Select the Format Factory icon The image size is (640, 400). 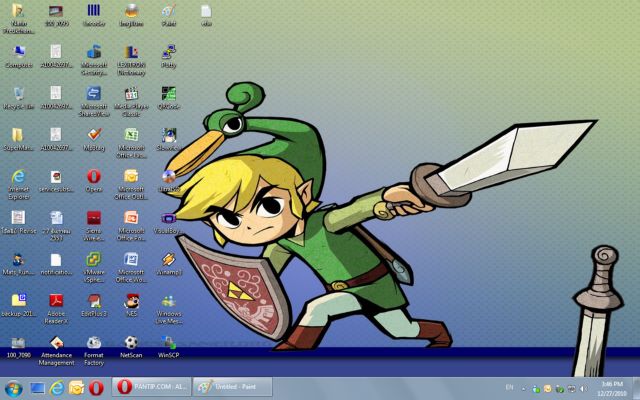point(94,351)
